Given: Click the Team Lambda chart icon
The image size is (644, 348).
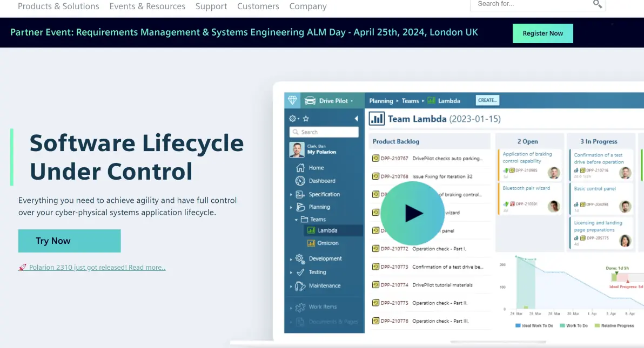Looking at the screenshot, I should pyautogui.click(x=377, y=119).
